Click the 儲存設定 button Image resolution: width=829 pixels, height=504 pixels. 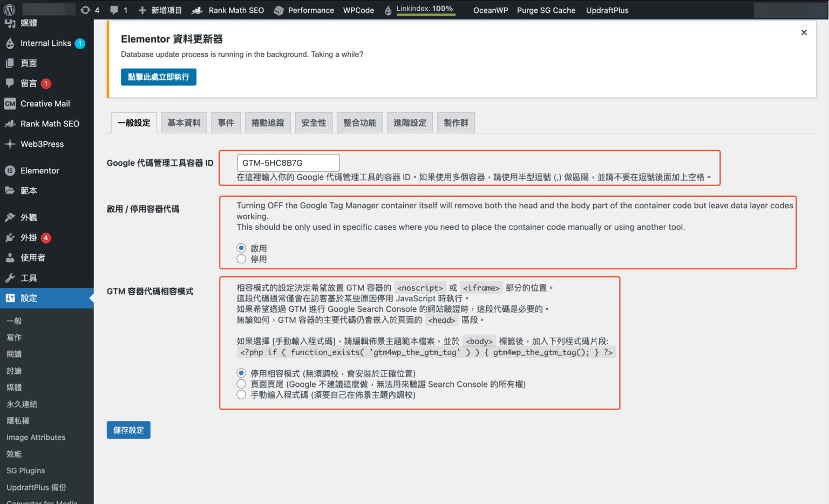tap(128, 430)
